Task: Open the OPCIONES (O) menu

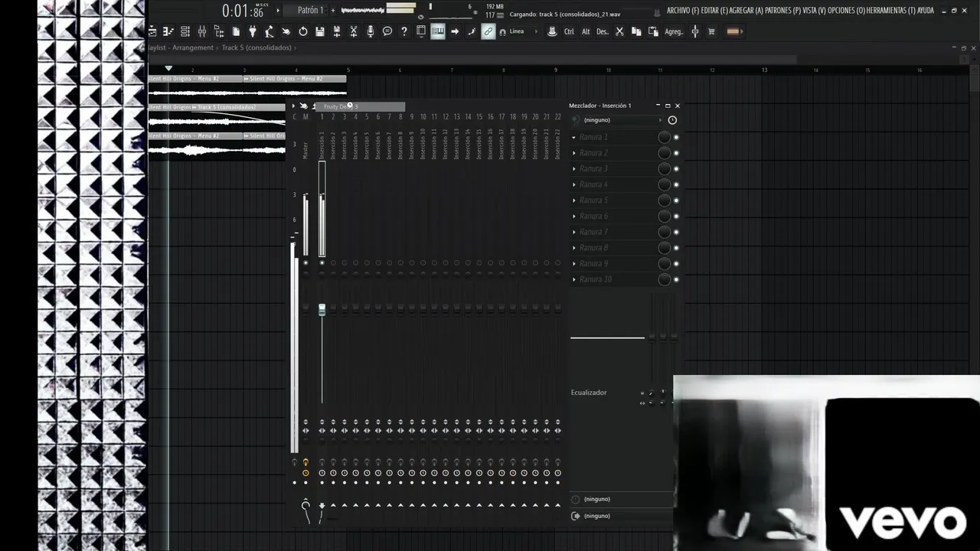Action: pos(847,11)
